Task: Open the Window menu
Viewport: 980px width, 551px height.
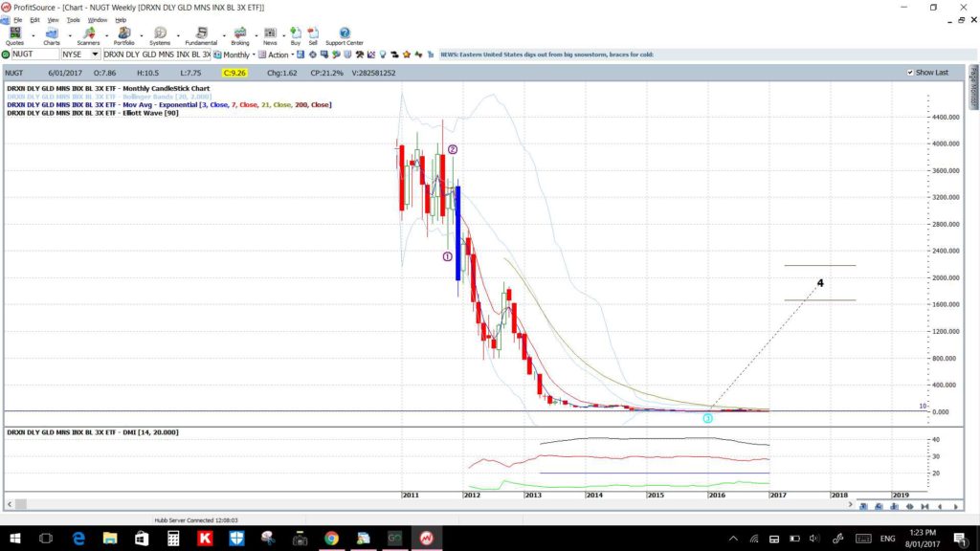Action: pyautogui.click(x=97, y=20)
